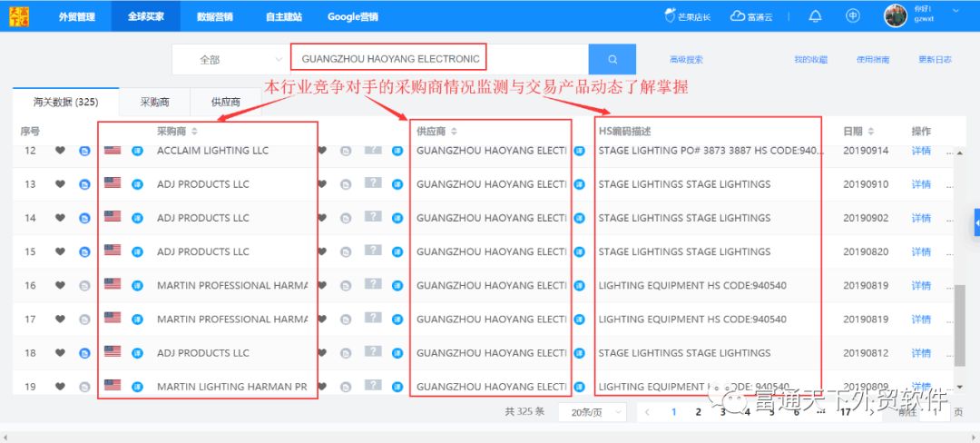Click supplier question-mark flag in row 13
The image size is (980, 443).
click(373, 182)
